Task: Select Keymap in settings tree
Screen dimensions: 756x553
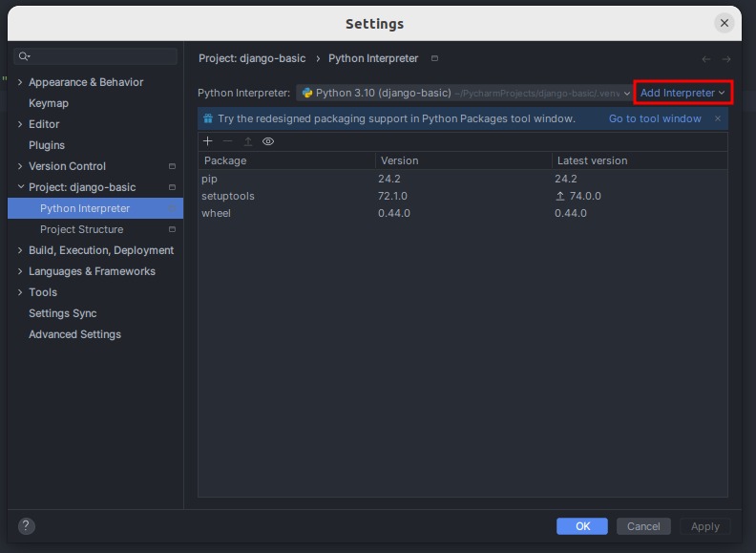Action: [x=49, y=103]
